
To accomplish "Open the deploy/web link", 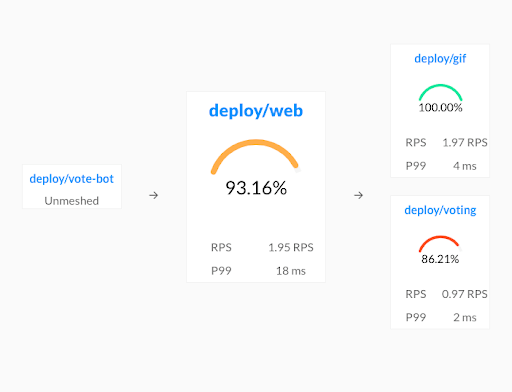I will point(256,111).
